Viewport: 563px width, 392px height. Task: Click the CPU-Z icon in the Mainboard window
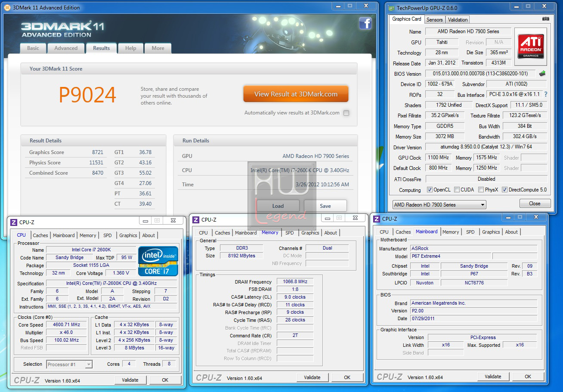[377, 219]
